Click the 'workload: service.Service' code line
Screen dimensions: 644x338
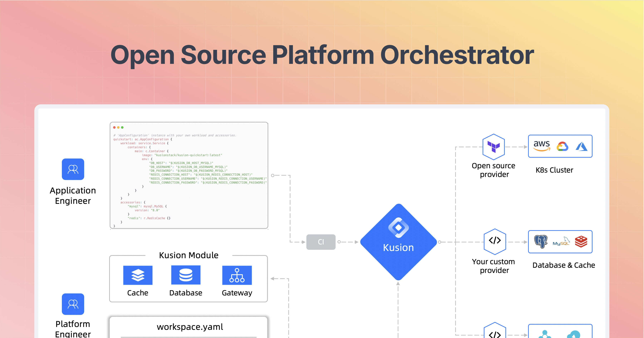click(144, 143)
